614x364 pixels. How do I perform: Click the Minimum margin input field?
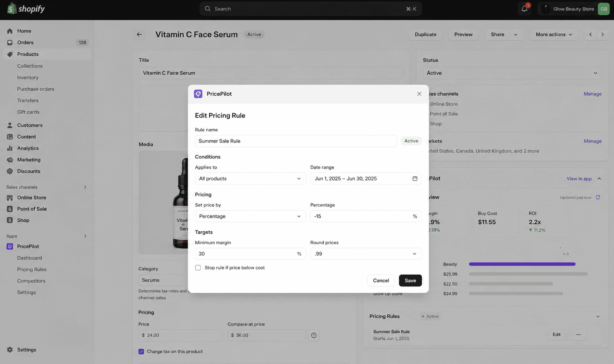point(250,254)
